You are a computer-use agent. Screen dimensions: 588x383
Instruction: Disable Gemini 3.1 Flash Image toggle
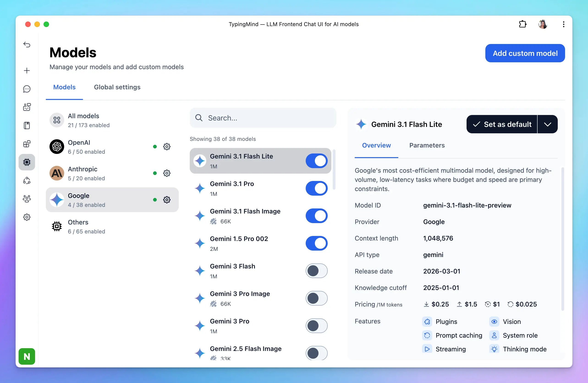316,216
